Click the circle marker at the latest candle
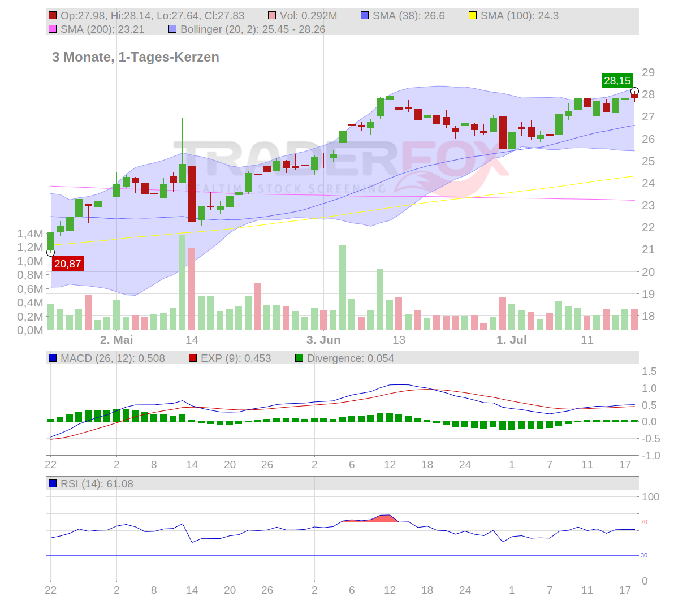The width and height of the screenshot is (700, 601). (635, 92)
